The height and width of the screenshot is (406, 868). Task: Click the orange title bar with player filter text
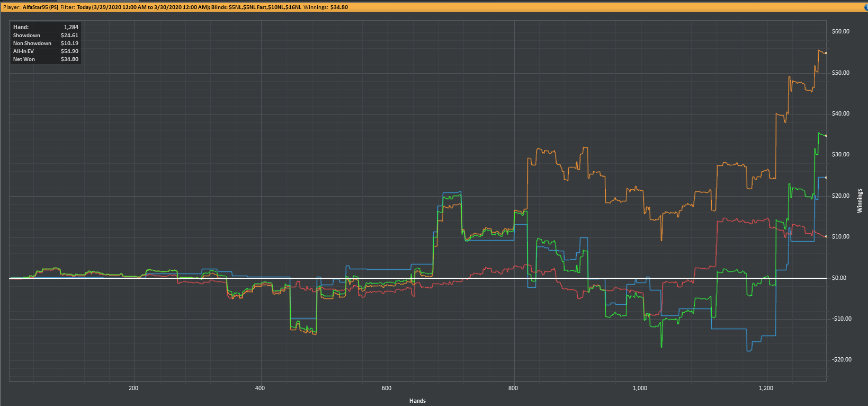click(x=434, y=7)
